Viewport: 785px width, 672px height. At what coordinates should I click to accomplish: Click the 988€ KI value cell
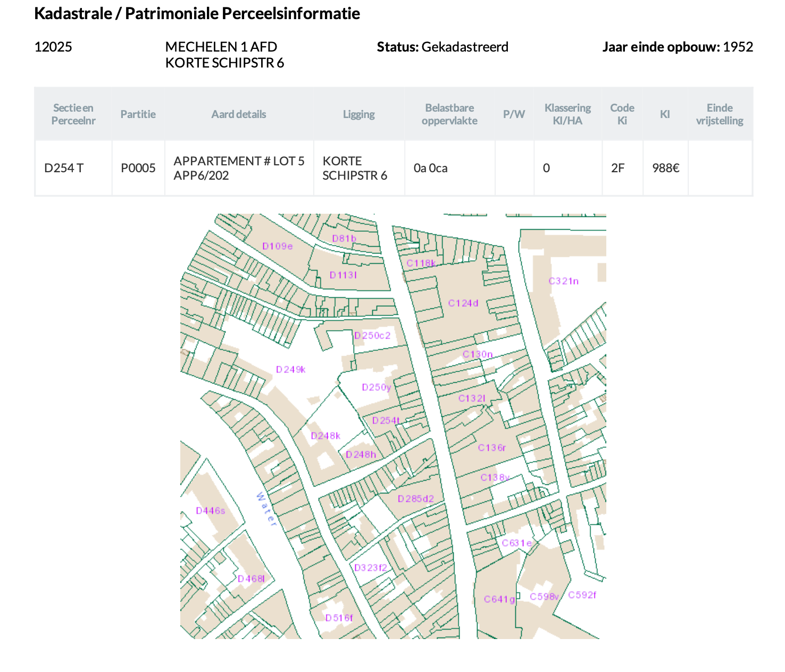pyautogui.click(x=665, y=168)
